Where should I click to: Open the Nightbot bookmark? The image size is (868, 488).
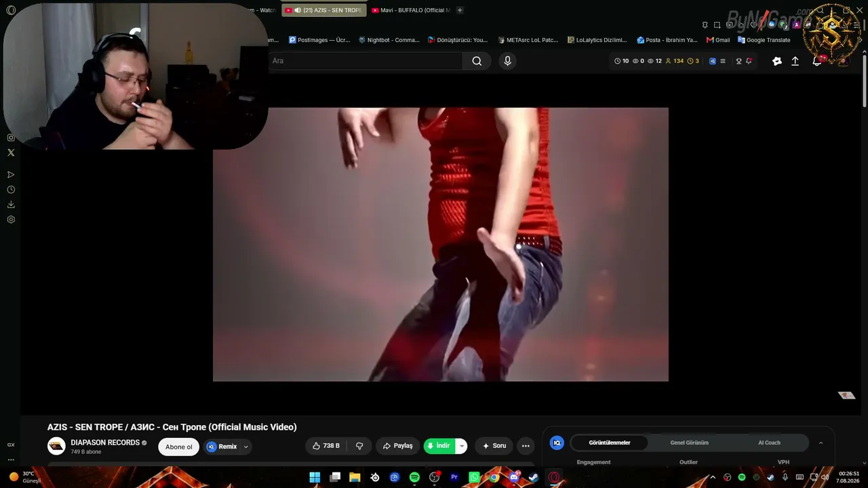tap(389, 40)
